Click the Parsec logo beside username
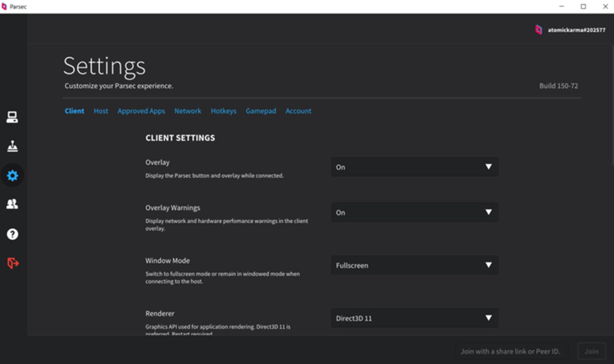 coord(539,30)
